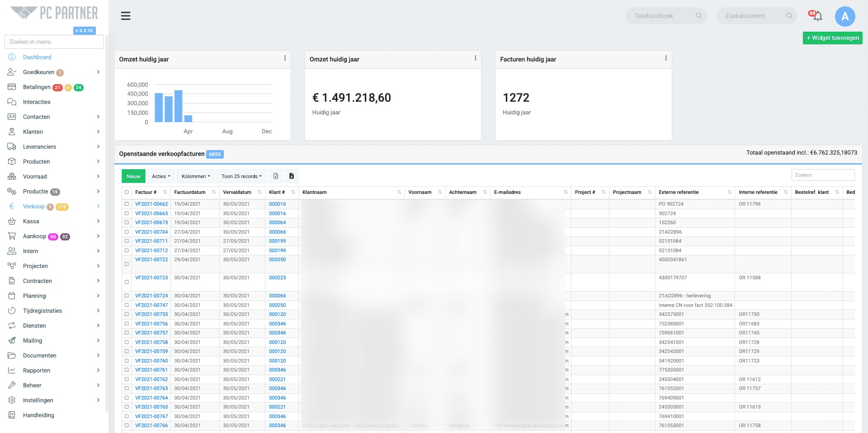Image resolution: width=868 pixels, height=433 pixels.
Task: Click the Widget toevoegen button
Action: 832,38
